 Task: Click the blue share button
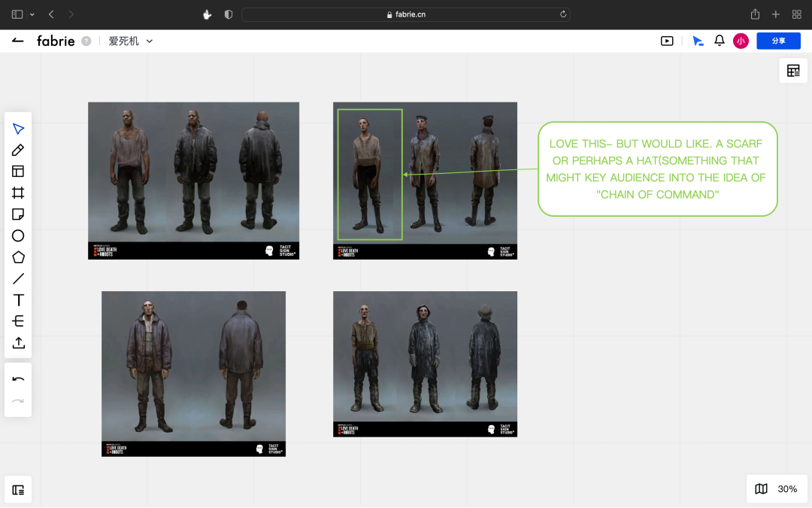click(778, 41)
